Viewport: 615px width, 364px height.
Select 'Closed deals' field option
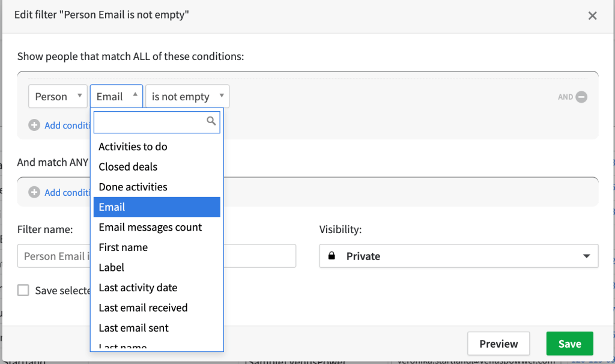157,167
